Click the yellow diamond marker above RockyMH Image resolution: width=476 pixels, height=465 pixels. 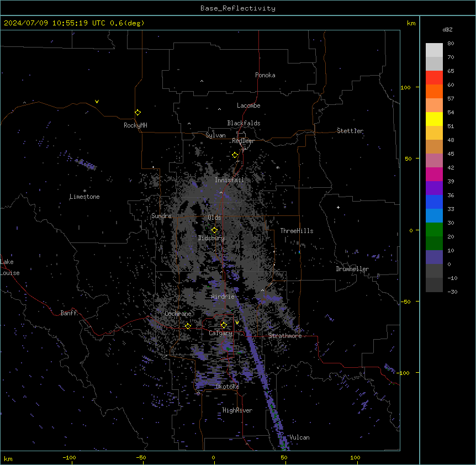click(138, 113)
